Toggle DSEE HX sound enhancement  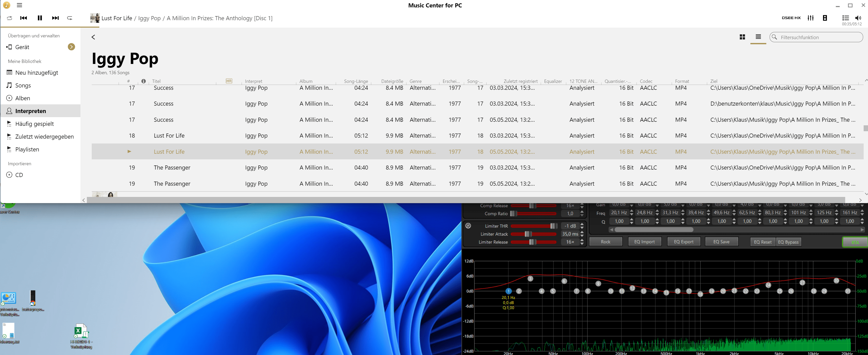(x=791, y=18)
